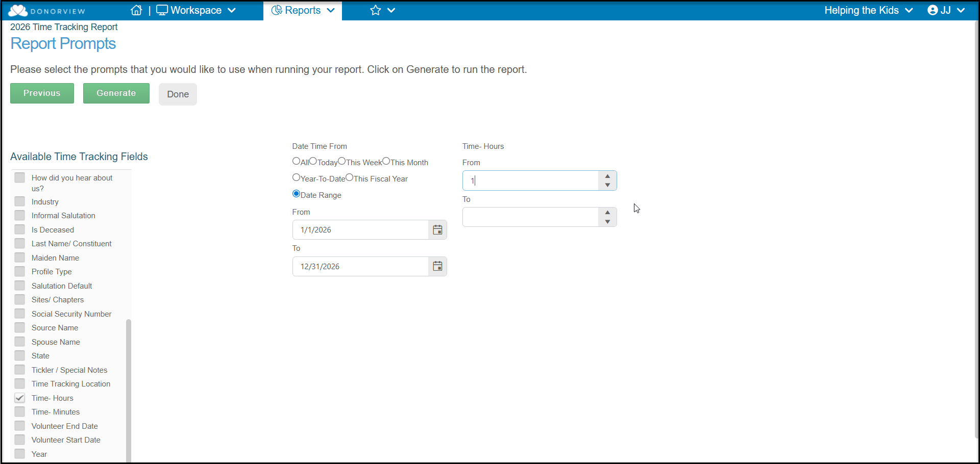This screenshot has height=464, width=980.
Task: Select the This Week radio option
Action: pyautogui.click(x=342, y=161)
